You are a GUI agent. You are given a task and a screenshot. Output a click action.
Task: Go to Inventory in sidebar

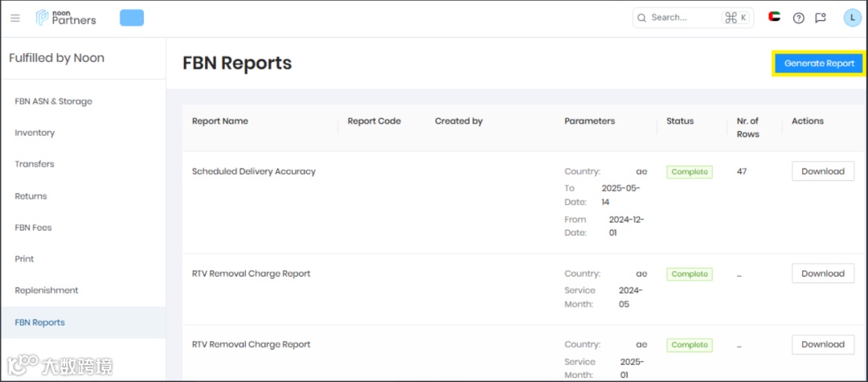35,133
